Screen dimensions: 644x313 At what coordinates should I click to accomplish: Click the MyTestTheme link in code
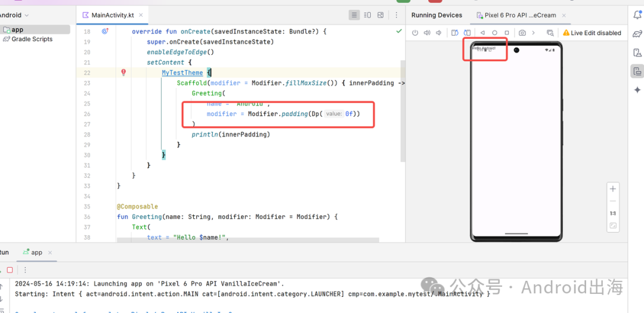(x=182, y=73)
